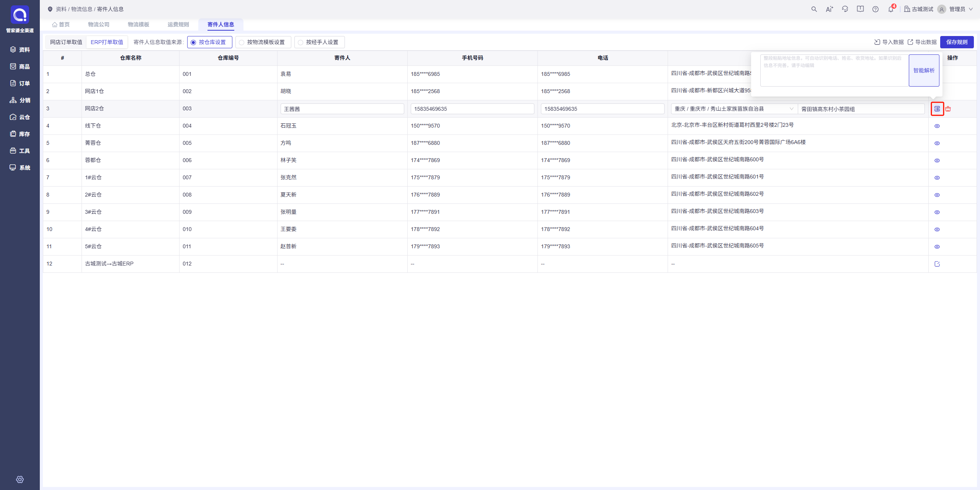The width and height of the screenshot is (980, 490).
Task: Open the documentation book icon
Action: pos(860,9)
